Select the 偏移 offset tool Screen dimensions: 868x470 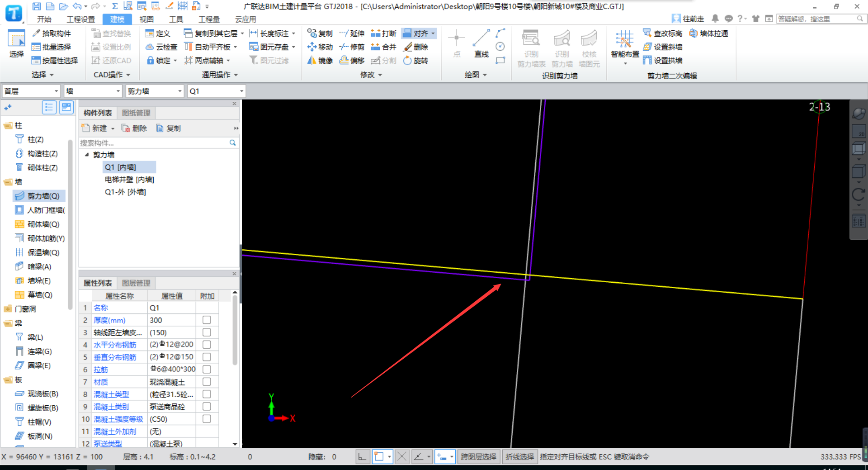(352, 61)
